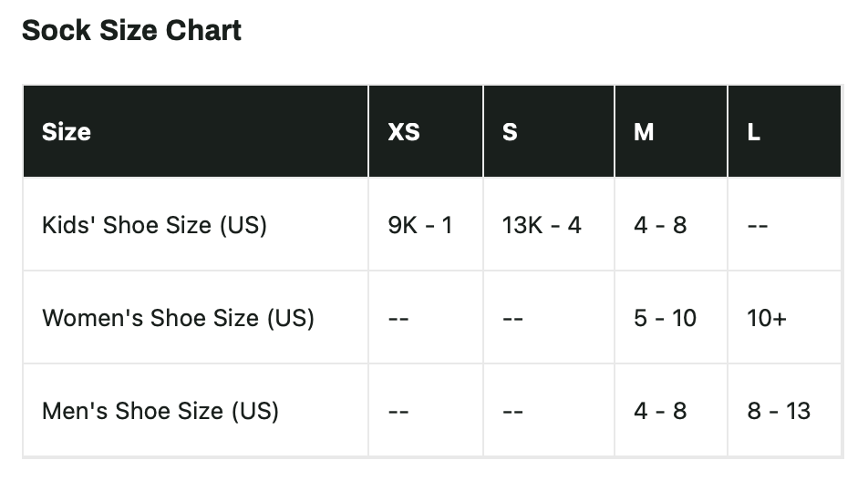Click the empty men's S cell
Image resolution: width=868 pixels, height=481 pixels.
[549, 410]
